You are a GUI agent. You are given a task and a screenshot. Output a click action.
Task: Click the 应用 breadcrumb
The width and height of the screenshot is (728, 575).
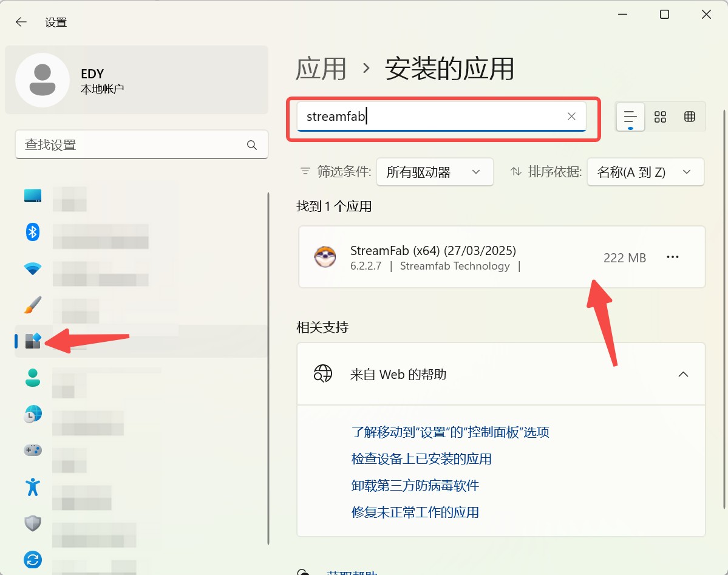(321, 69)
